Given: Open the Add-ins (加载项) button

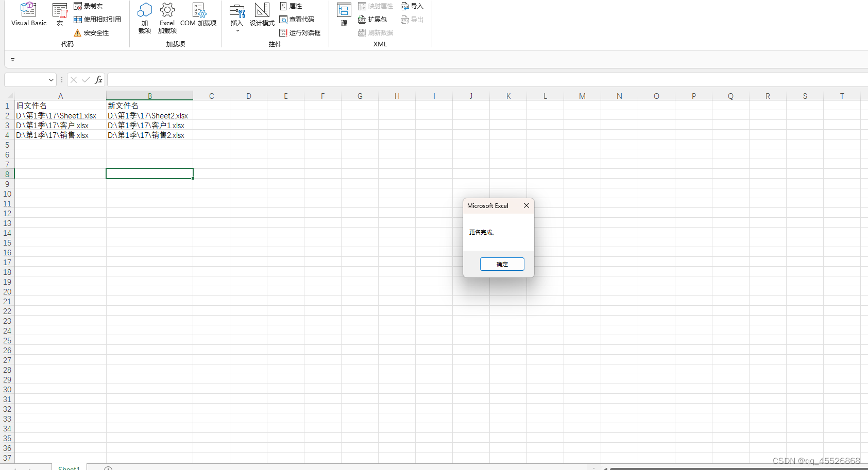Looking at the screenshot, I should click(145, 18).
